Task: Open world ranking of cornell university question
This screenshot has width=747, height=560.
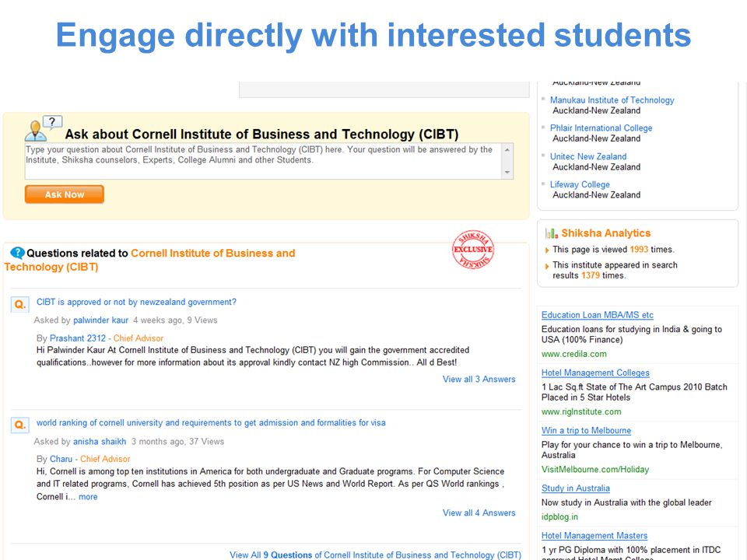Action: (x=211, y=422)
